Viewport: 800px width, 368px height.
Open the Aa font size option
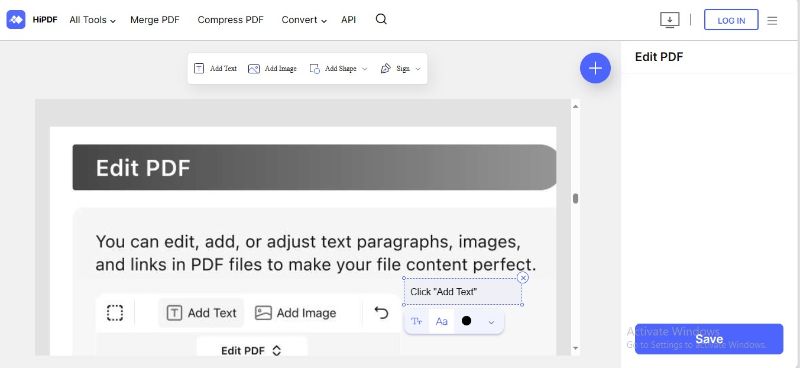click(442, 322)
